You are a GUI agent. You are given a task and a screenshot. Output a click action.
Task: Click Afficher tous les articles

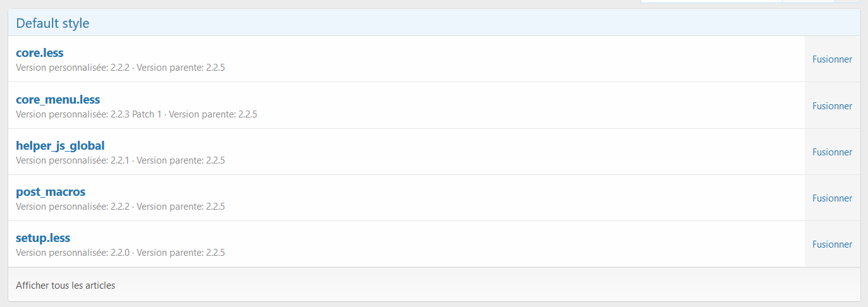(66, 286)
